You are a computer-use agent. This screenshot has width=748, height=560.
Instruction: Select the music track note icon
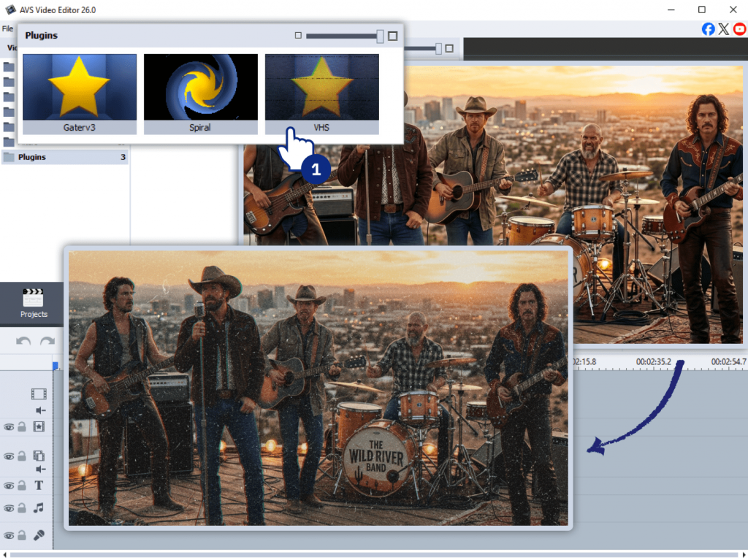(x=39, y=507)
